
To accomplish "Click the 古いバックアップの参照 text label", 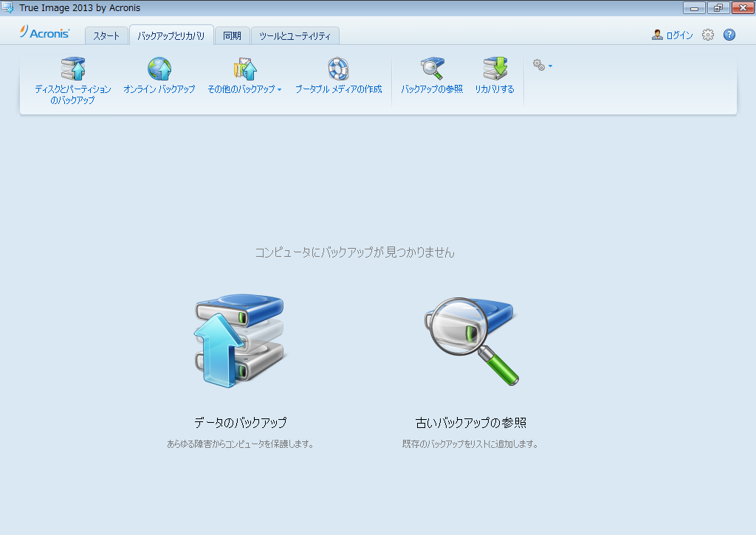I will 471,423.
